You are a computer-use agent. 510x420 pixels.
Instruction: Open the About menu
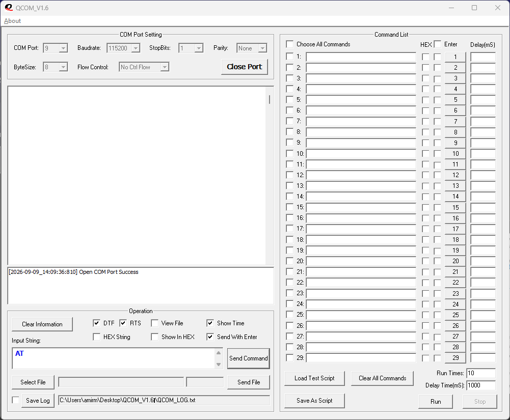click(12, 21)
